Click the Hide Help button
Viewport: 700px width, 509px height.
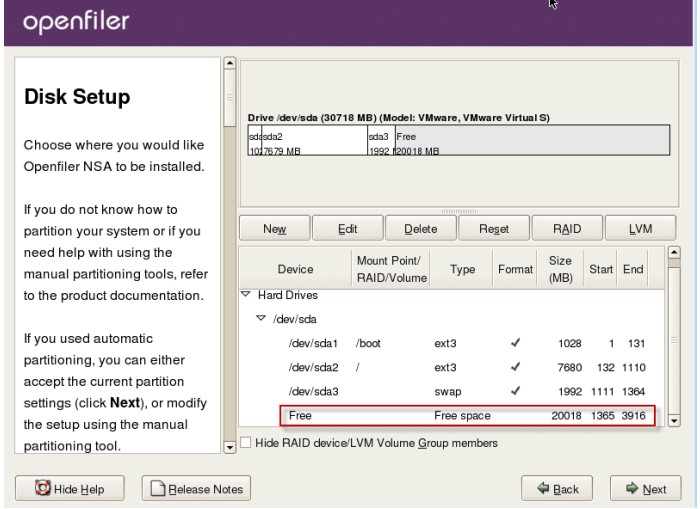tap(70, 488)
